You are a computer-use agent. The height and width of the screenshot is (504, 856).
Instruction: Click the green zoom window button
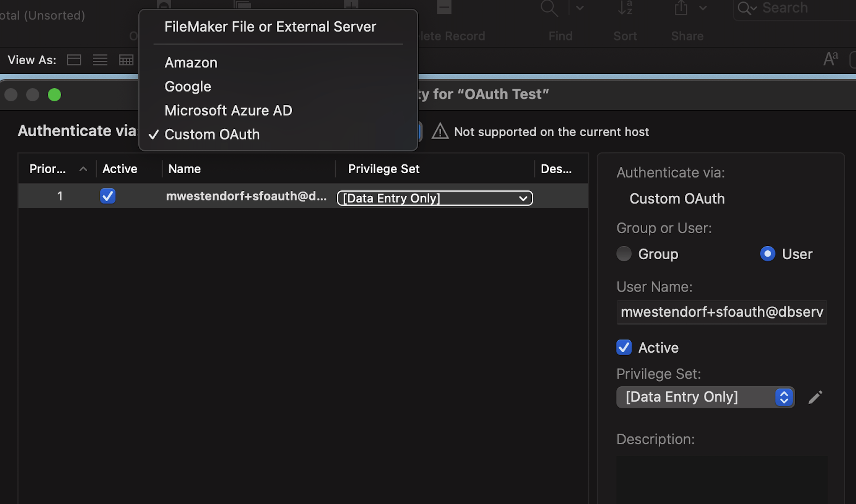54,95
